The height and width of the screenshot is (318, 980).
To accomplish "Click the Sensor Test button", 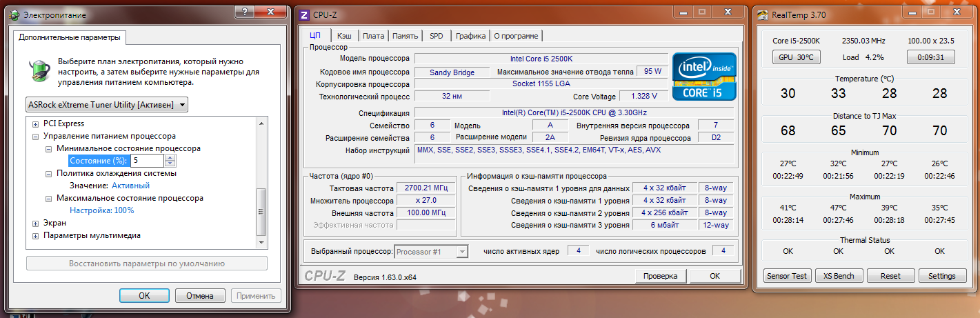I will pyautogui.click(x=787, y=276).
